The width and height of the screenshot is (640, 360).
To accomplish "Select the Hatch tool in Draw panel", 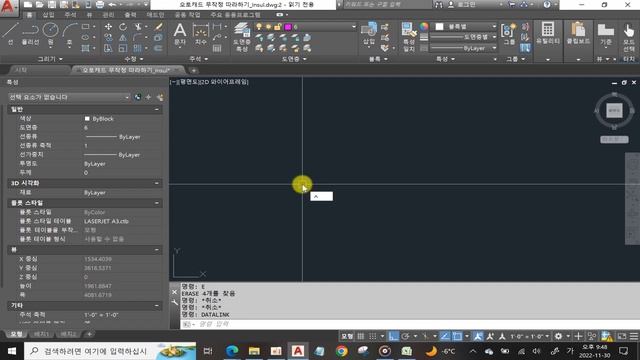I will [x=85, y=48].
